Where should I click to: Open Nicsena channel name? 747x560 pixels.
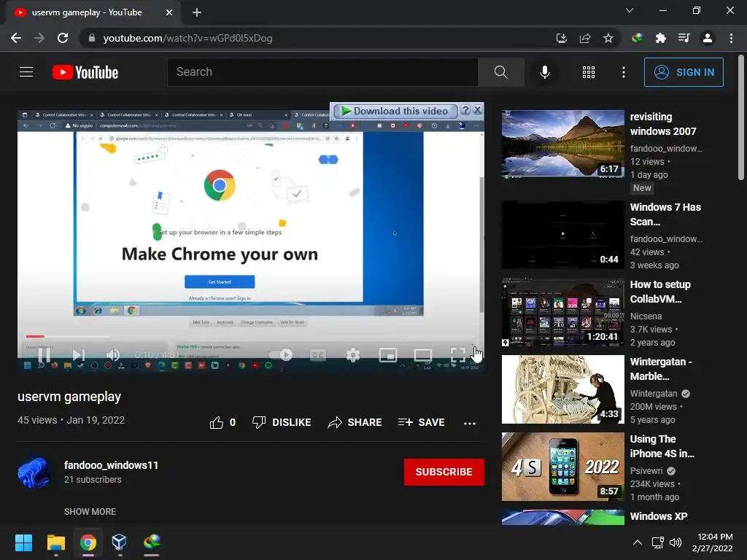646,316
